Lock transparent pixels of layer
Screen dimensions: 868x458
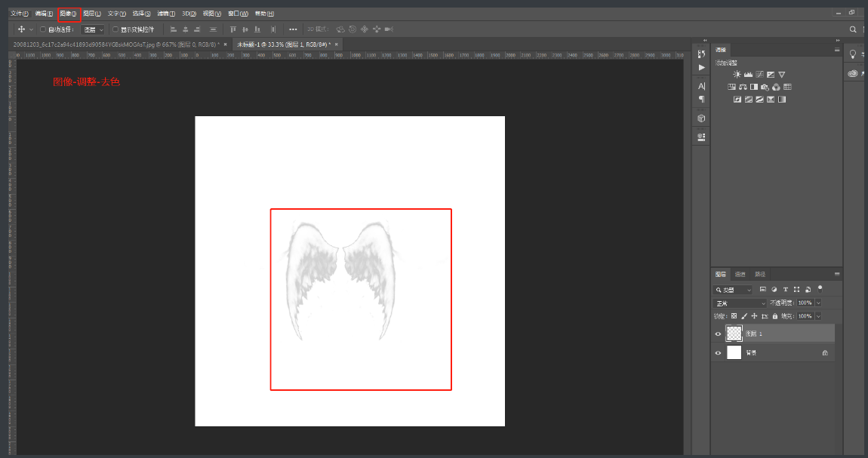(x=734, y=316)
